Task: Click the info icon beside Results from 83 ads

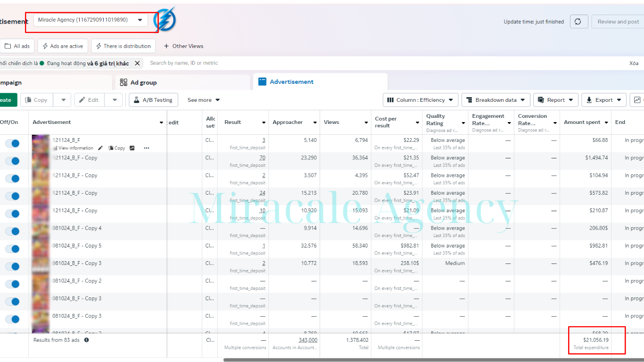Action: coord(86,340)
